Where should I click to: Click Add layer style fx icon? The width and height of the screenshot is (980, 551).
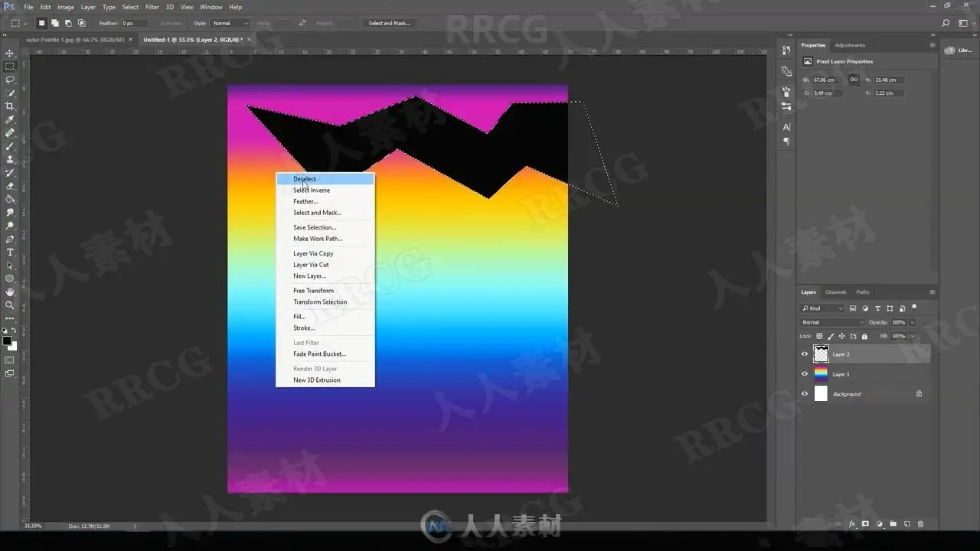tap(851, 524)
